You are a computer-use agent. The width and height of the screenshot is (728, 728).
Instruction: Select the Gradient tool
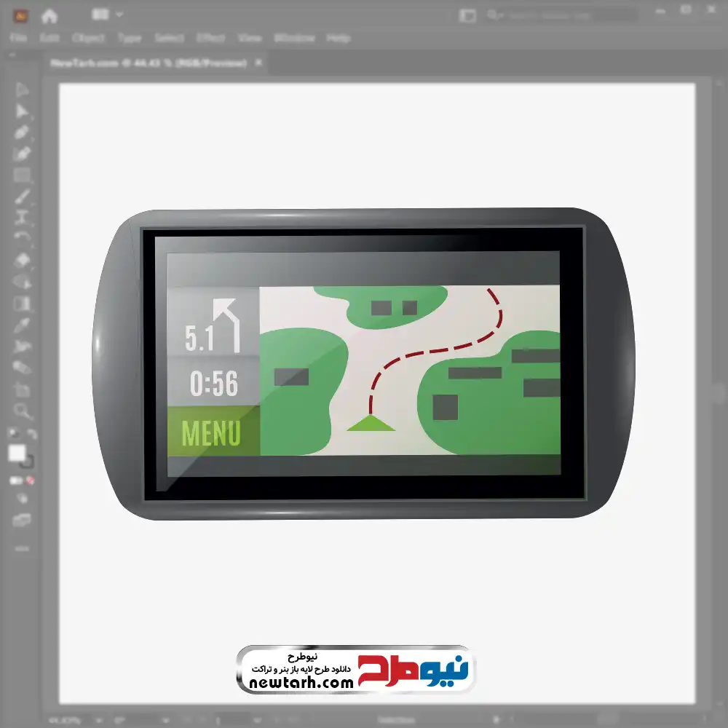tap(22, 304)
